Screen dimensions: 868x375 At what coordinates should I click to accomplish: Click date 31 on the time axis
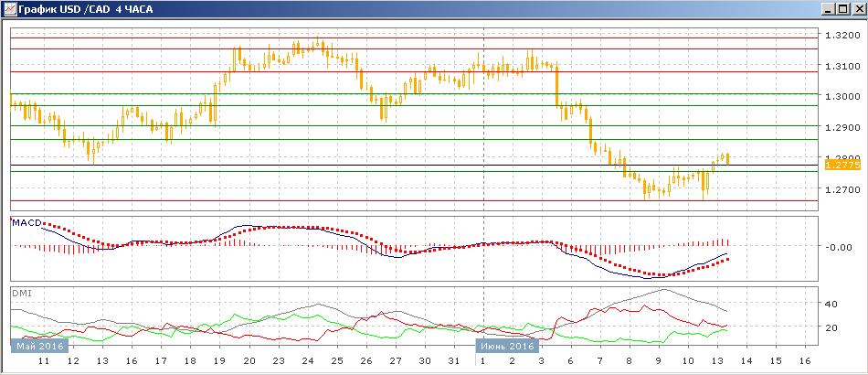point(454,360)
